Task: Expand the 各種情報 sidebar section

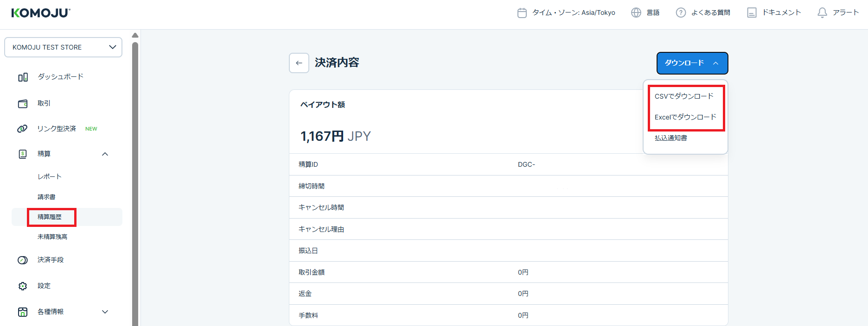Action: click(105, 312)
